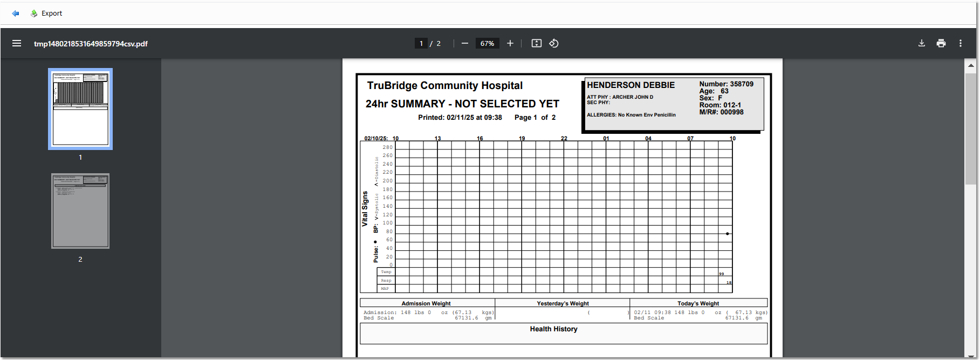Image resolution: width=980 pixels, height=361 pixels.
Task: Click the Export button
Action: [46, 13]
